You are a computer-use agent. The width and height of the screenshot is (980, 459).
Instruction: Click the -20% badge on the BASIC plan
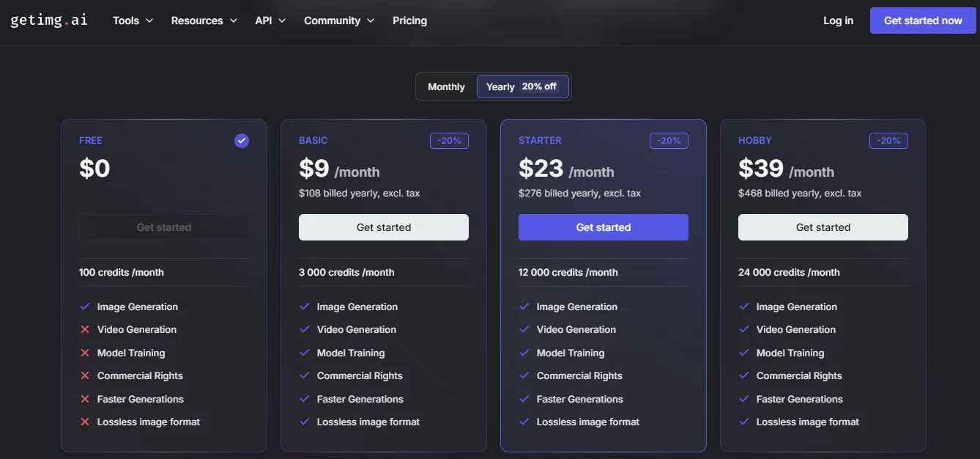pos(449,140)
